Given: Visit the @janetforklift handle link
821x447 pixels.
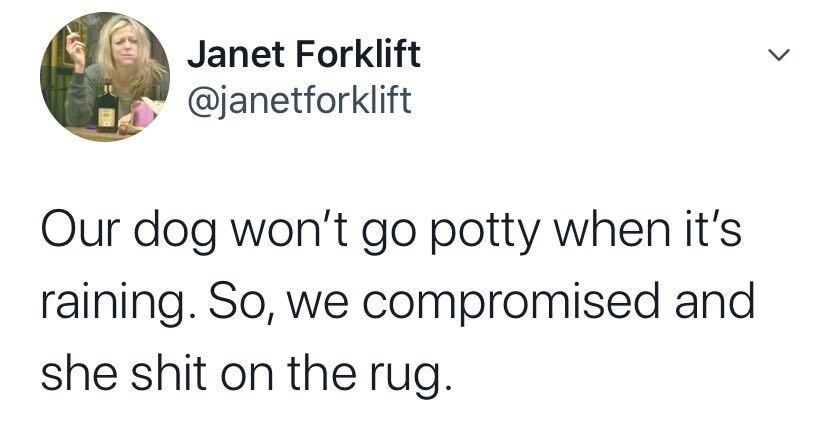Looking at the screenshot, I should pos(299,100).
